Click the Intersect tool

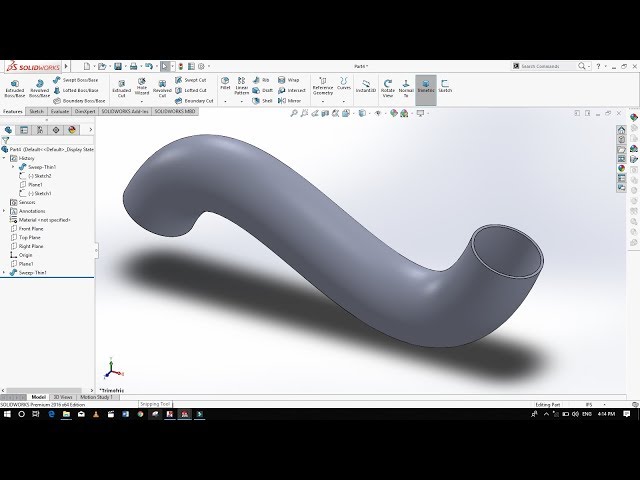tap(291, 90)
